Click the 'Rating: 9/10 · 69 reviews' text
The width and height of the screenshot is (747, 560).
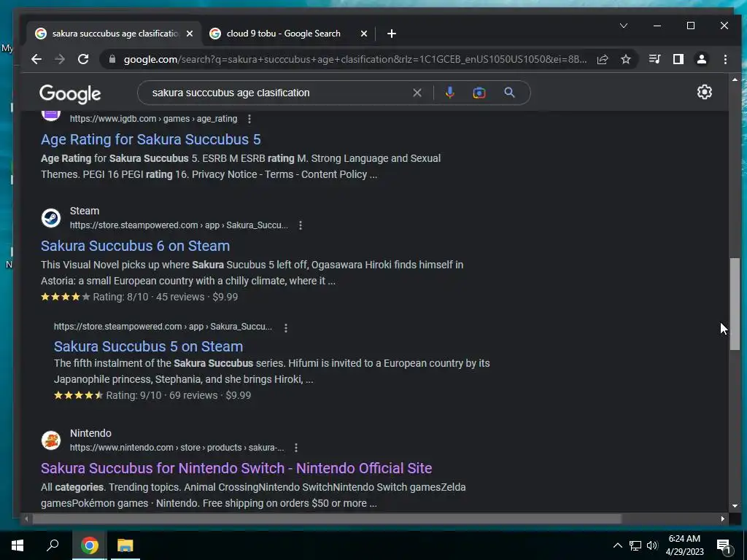(x=162, y=396)
